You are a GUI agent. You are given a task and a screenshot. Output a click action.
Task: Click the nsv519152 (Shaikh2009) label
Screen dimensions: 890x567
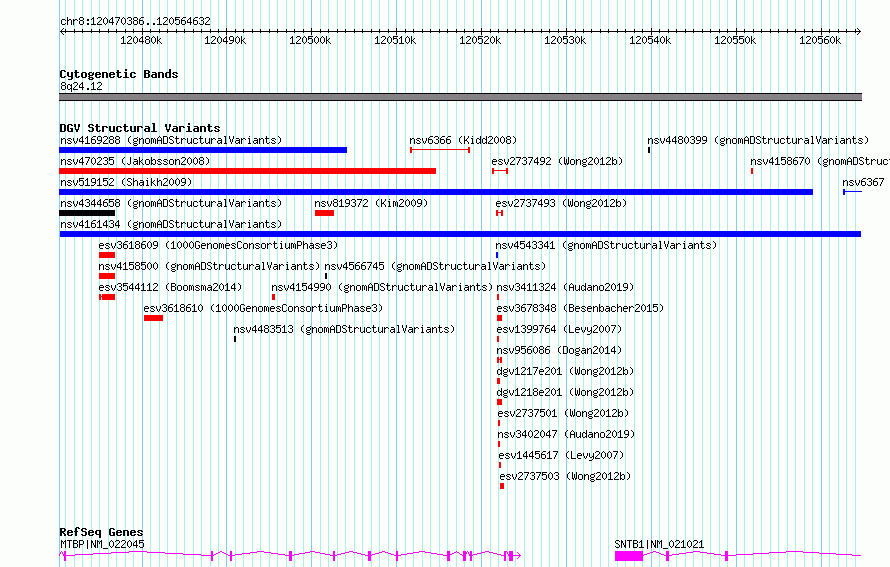coord(126,182)
